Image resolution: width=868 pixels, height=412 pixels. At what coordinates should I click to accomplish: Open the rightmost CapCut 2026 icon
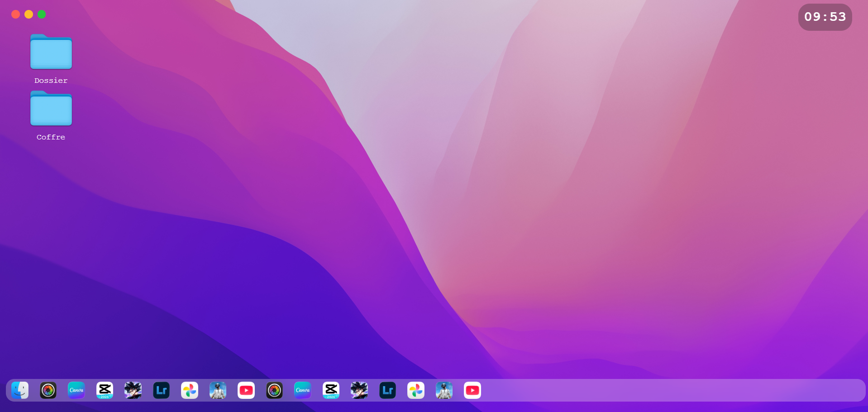(x=331, y=390)
